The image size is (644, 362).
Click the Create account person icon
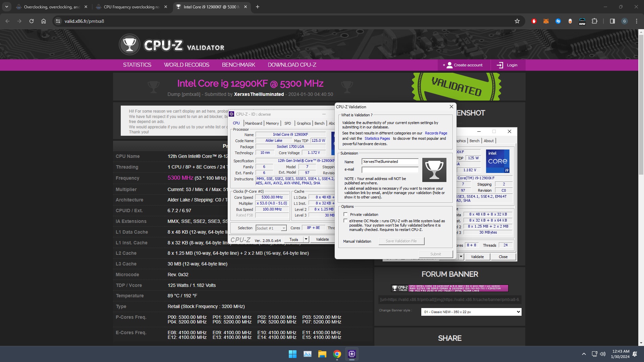pyautogui.click(x=450, y=65)
